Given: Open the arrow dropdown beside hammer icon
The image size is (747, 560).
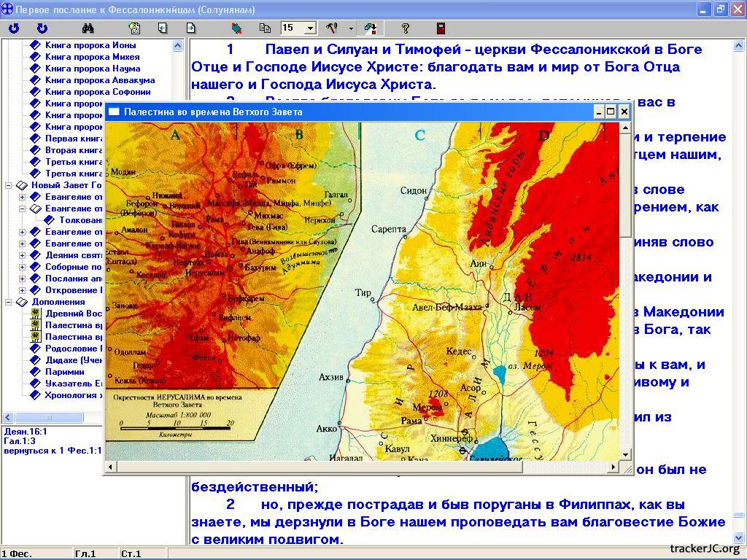Looking at the screenshot, I should (351, 28).
